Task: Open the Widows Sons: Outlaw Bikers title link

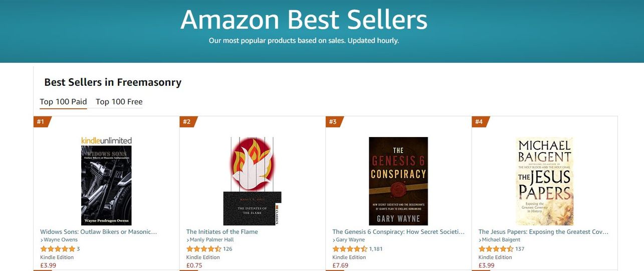Action: click(x=99, y=232)
